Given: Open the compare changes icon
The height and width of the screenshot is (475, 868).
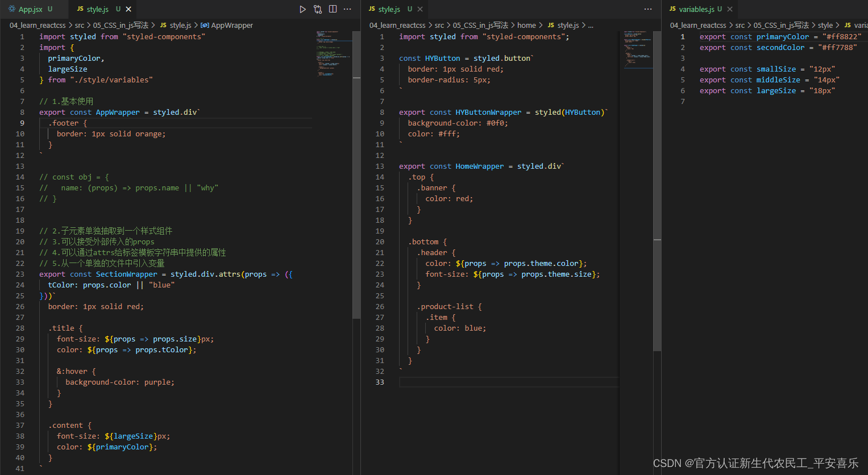Looking at the screenshot, I should point(318,9).
